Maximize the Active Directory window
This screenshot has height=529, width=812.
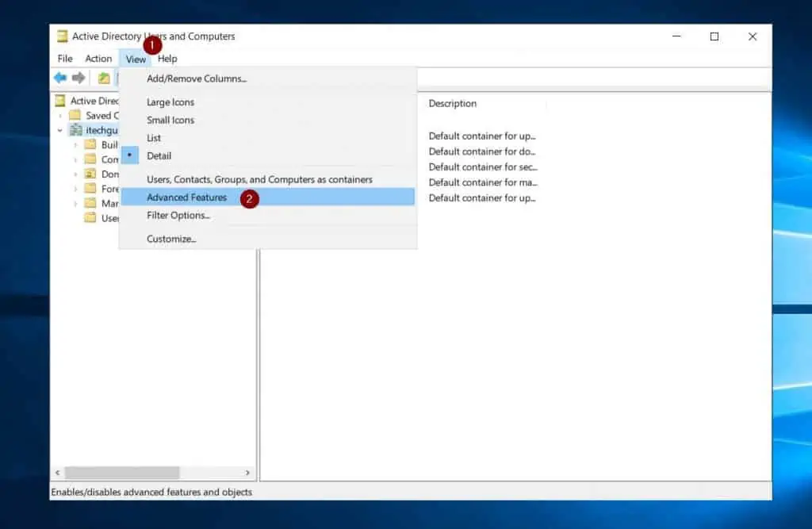coord(714,36)
